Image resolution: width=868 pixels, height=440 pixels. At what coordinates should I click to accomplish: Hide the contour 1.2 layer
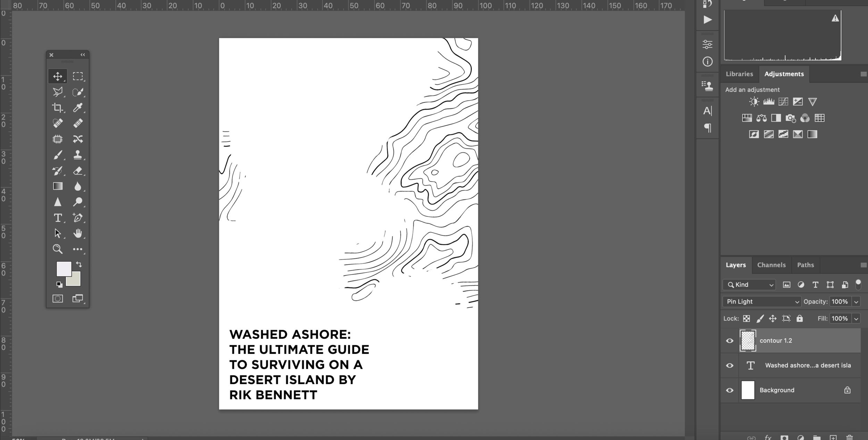(729, 341)
